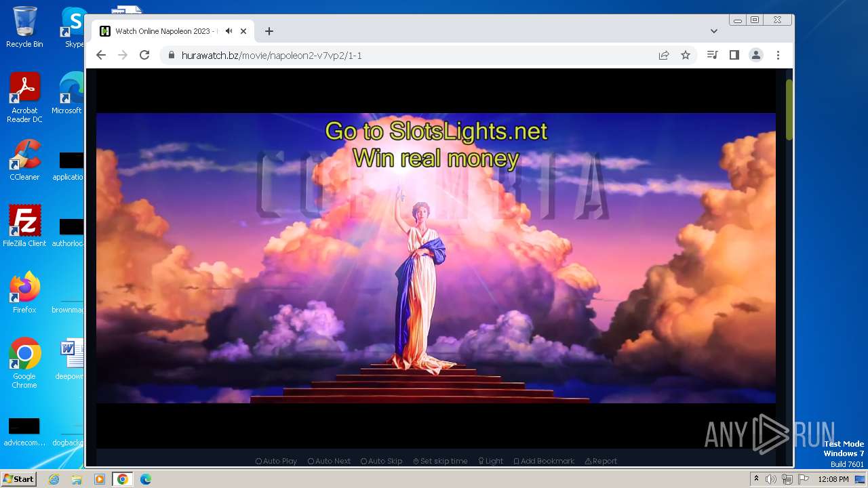Click the video player area
This screenshot has width=868, height=488.
(x=435, y=258)
